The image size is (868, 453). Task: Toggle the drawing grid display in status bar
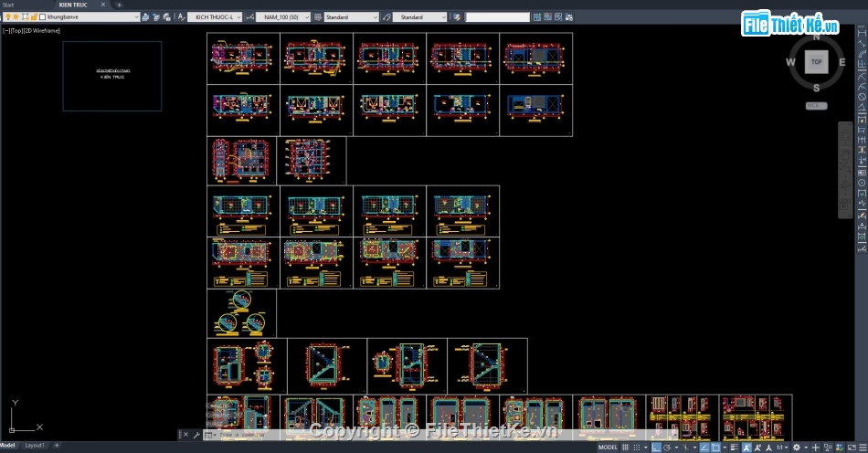click(626, 448)
